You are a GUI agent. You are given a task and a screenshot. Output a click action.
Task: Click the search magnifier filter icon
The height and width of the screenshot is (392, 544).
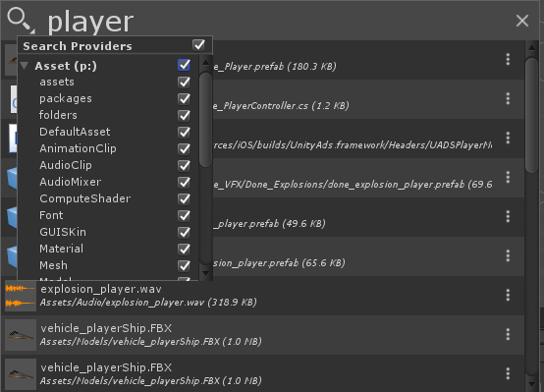(x=21, y=21)
